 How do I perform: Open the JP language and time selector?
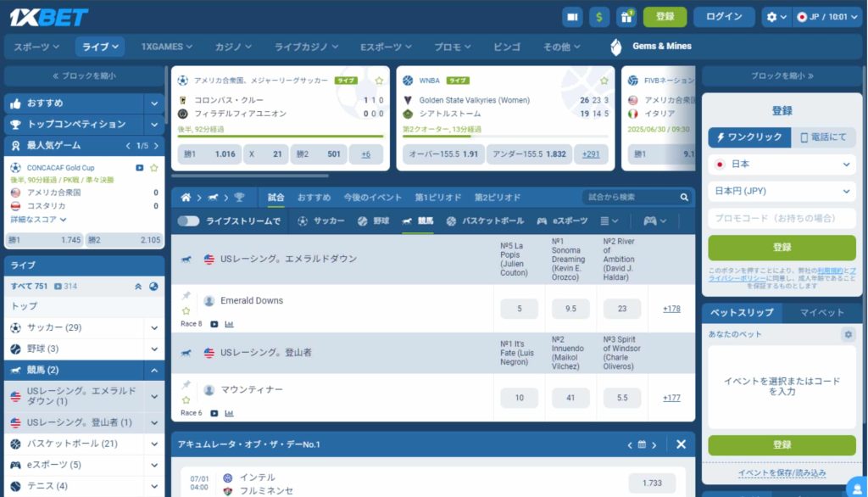pos(827,17)
